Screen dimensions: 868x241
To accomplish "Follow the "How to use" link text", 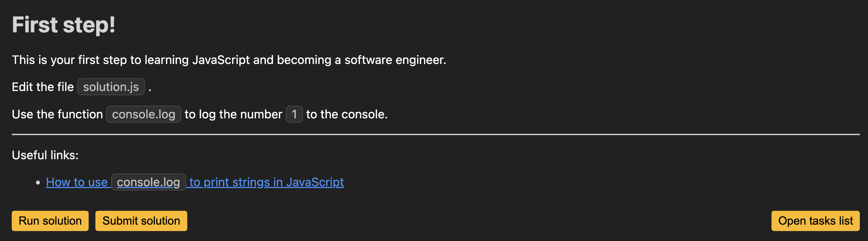I will tap(77, 182).
